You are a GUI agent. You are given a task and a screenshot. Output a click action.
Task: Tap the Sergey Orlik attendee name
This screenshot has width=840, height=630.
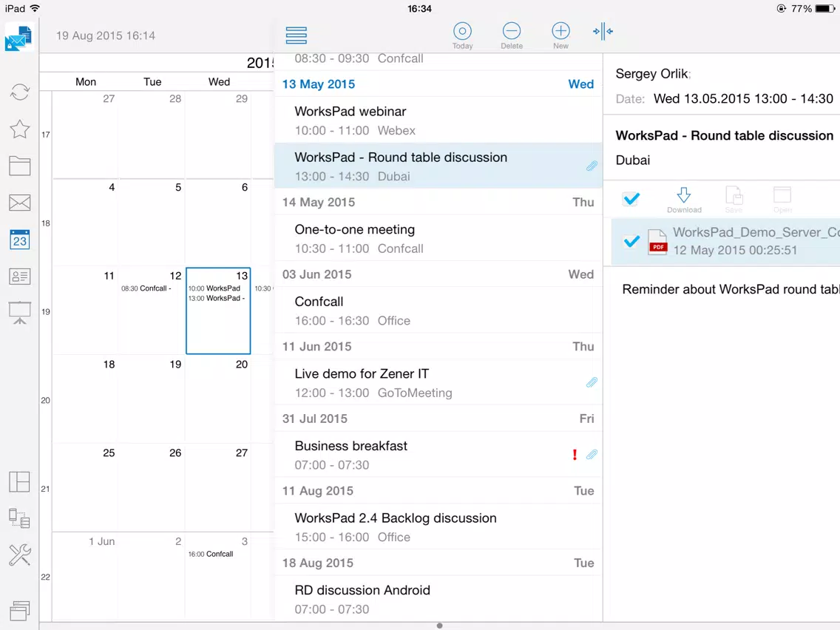[x=653, y=73]
